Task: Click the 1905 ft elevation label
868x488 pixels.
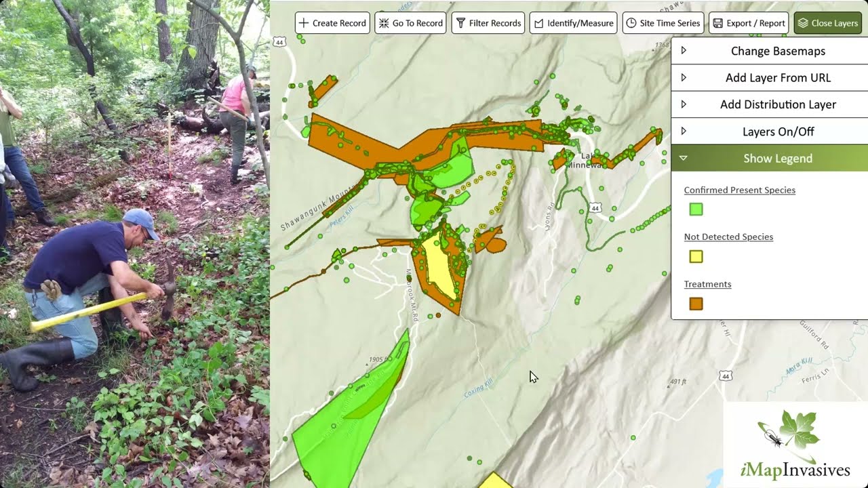Action: 377,359
